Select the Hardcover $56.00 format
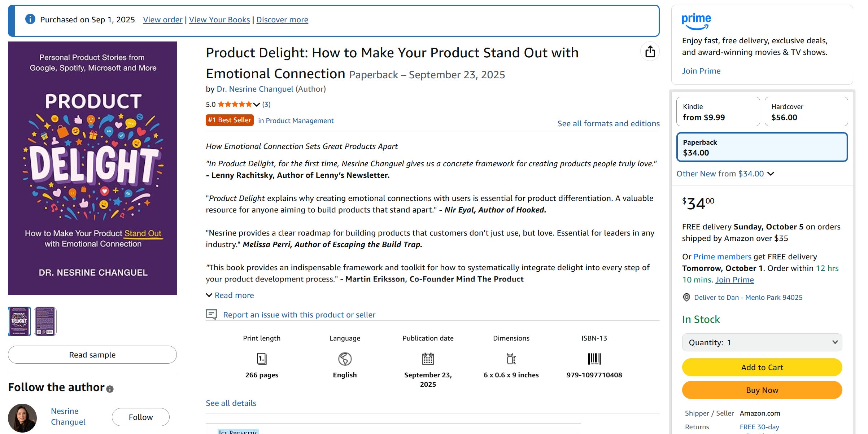 coord(806,111)
